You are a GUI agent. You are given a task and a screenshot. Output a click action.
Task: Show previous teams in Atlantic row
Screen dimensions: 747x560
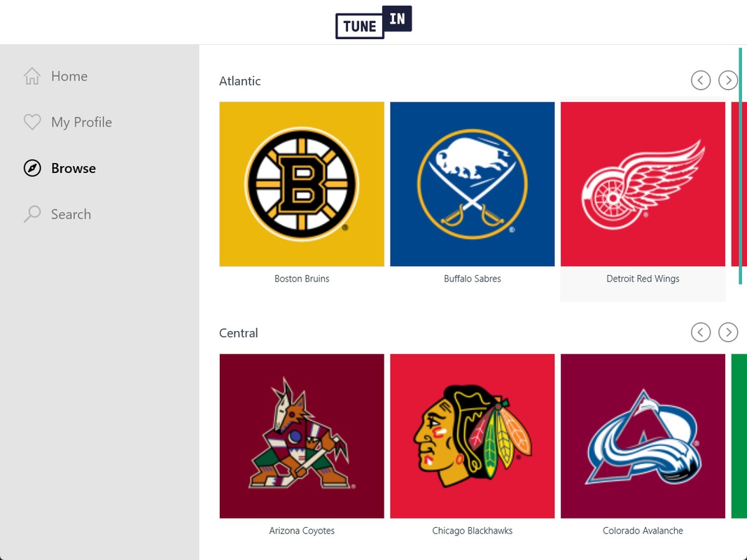coord(700,80)
